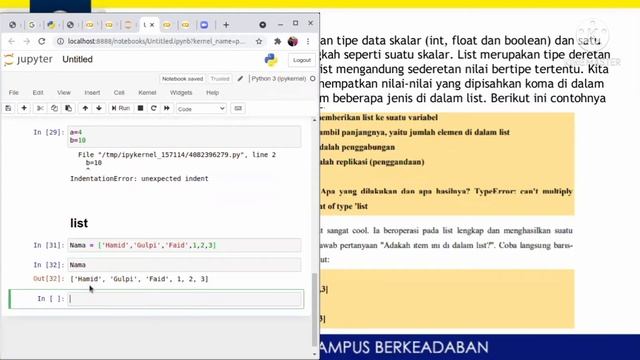640x360 pixels.
Task: Rename notebook by clicking Untitled title
Action: coord(78,60)
